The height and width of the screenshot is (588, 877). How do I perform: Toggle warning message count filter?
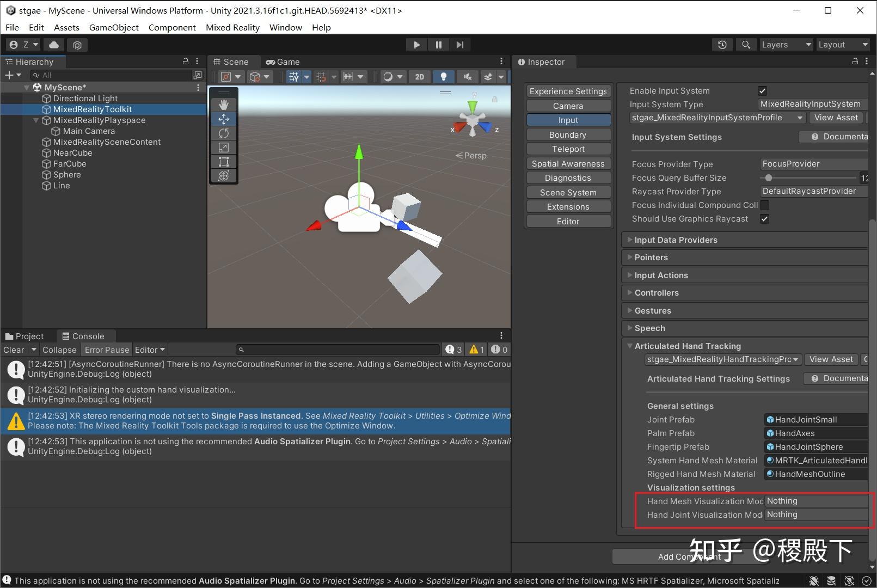(477, 350)
